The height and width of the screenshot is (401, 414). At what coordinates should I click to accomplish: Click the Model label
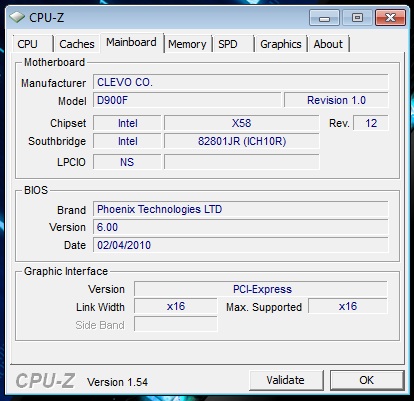click(x=72, y=101)
